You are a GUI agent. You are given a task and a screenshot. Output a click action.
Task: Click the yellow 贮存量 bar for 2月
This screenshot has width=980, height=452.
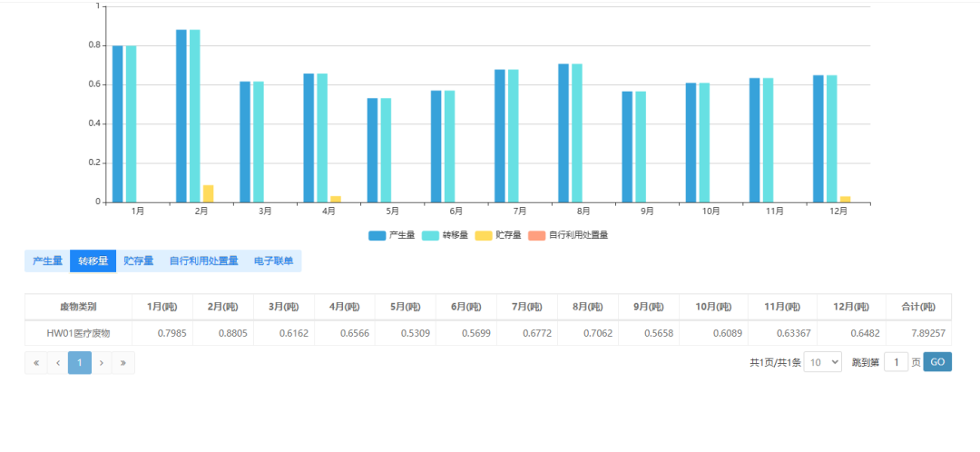[208, 194]
